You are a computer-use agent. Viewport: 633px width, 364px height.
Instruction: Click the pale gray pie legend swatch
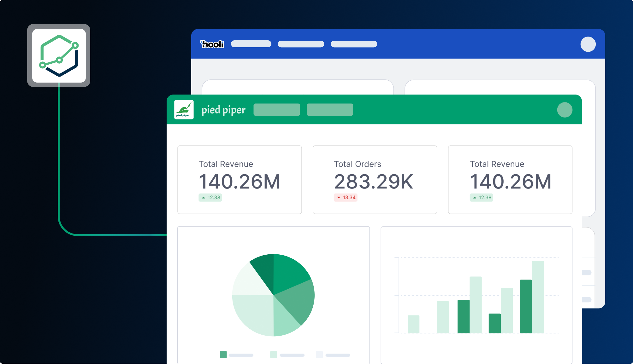pos(319,355)
